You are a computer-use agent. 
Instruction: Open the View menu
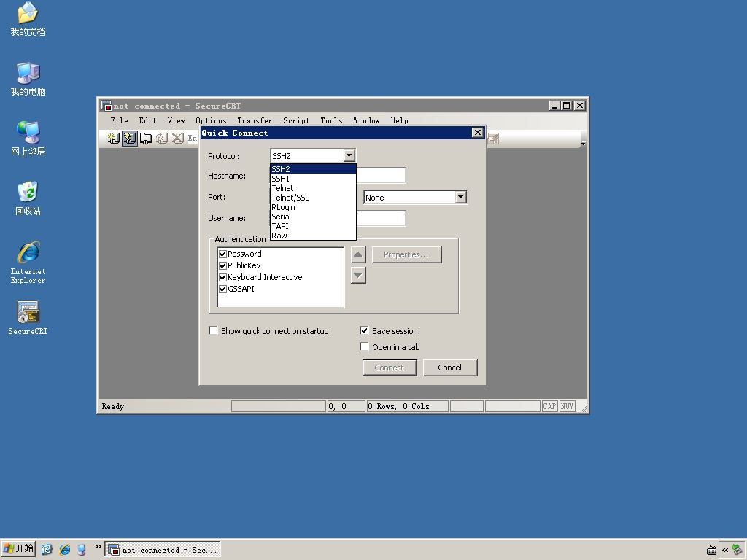[176, 120]
